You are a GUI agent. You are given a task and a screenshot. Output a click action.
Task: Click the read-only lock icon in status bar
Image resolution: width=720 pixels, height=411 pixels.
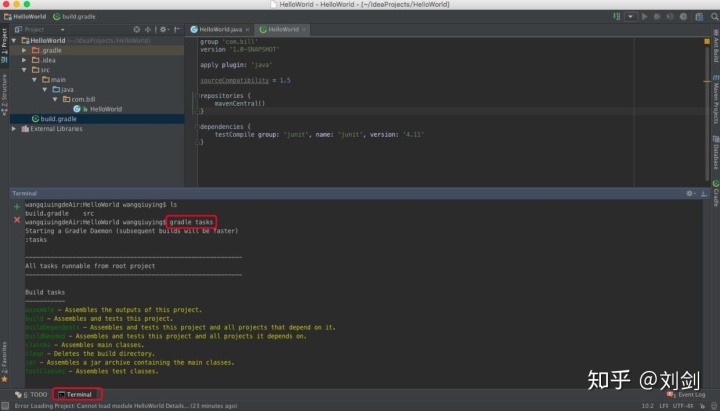point(702,406)
